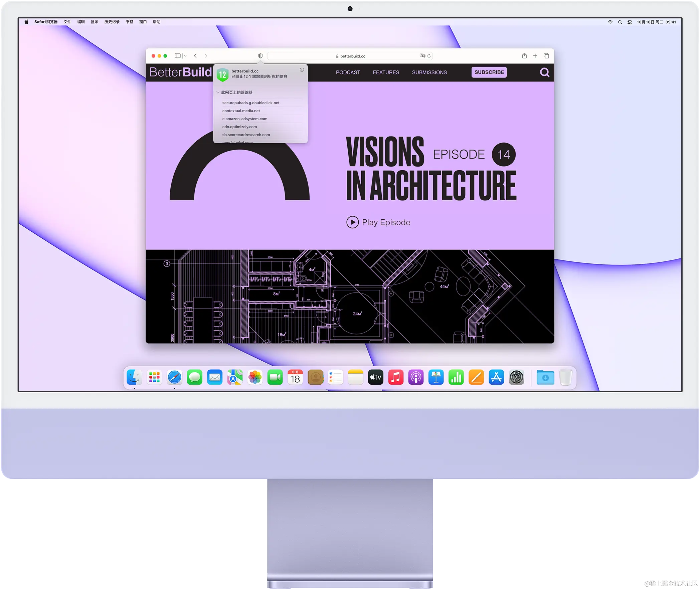The width and height of the screenshot is (700, 589).
Task: Select securepubads.g.doubleclick.net tracker entry
Action: 251,103
